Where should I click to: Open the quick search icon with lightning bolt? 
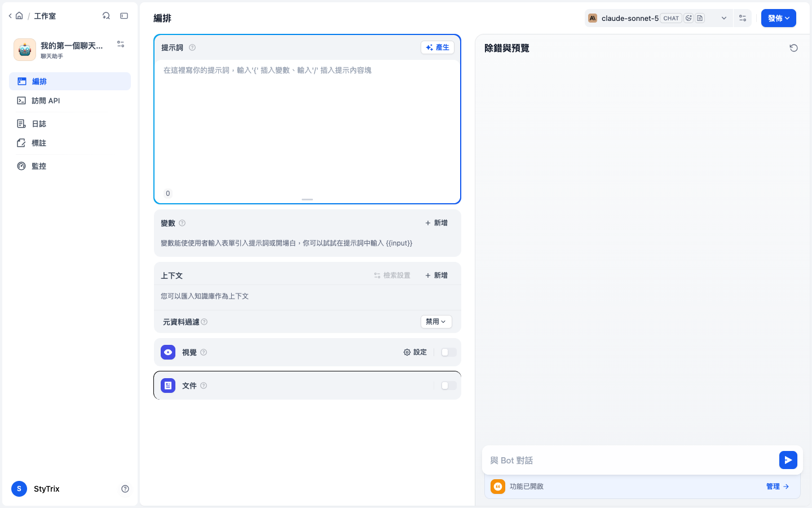coord(106,16)
